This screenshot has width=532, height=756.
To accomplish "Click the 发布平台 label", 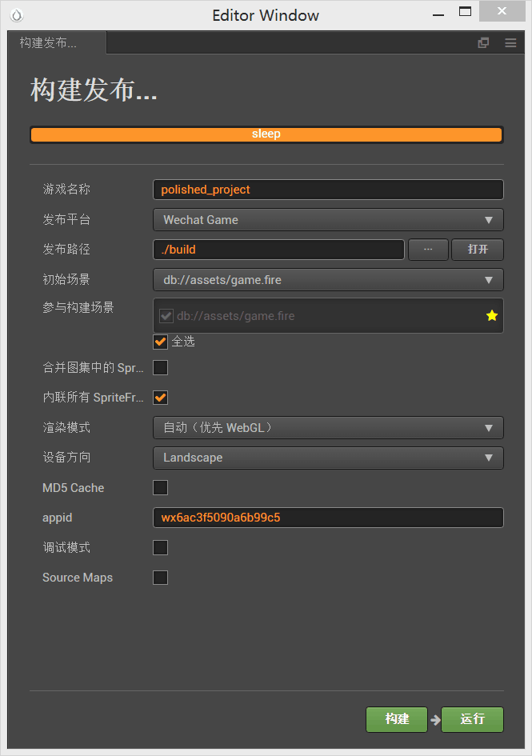I will 66,219.
